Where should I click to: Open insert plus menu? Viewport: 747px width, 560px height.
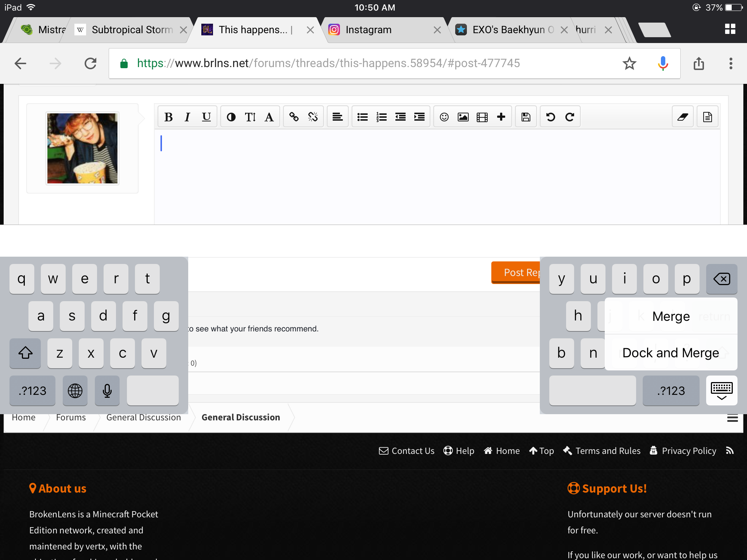(x=501, y=117)
